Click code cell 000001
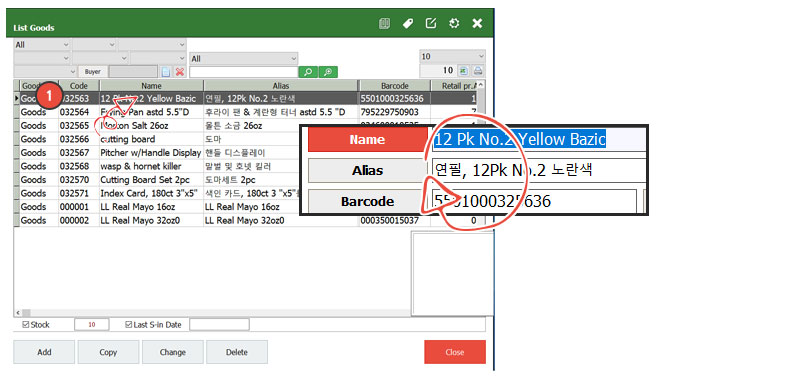Screen dimensions: 805x377 [x=79, y=207]
